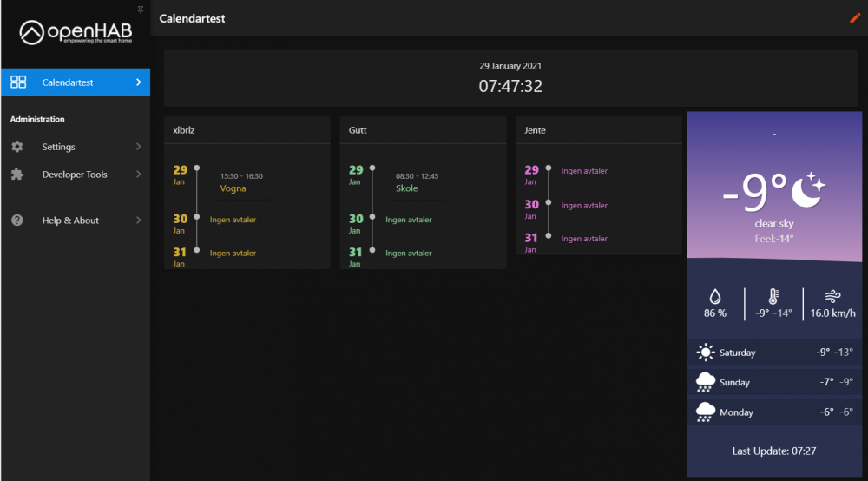This screenshot has height=481, width=868.
Task: Click the wind speed icon
Action: pyautogui.click(x=832, y=295)
